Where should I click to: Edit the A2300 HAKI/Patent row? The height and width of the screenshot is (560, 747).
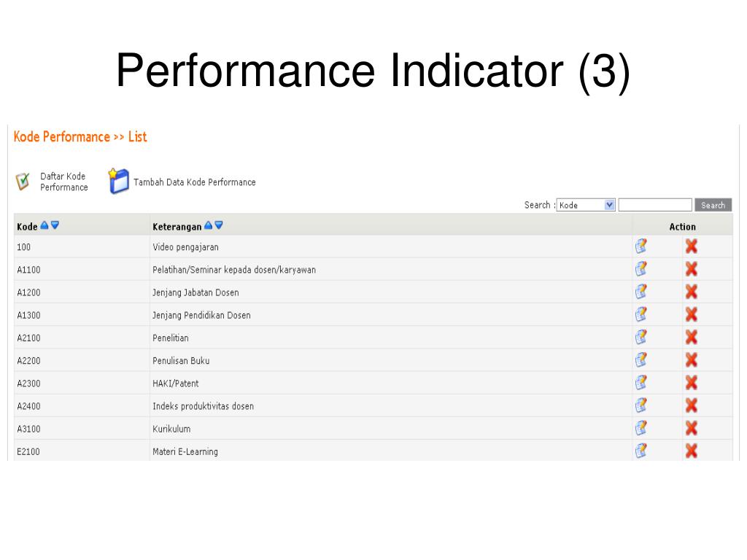[x=641, y=382]
